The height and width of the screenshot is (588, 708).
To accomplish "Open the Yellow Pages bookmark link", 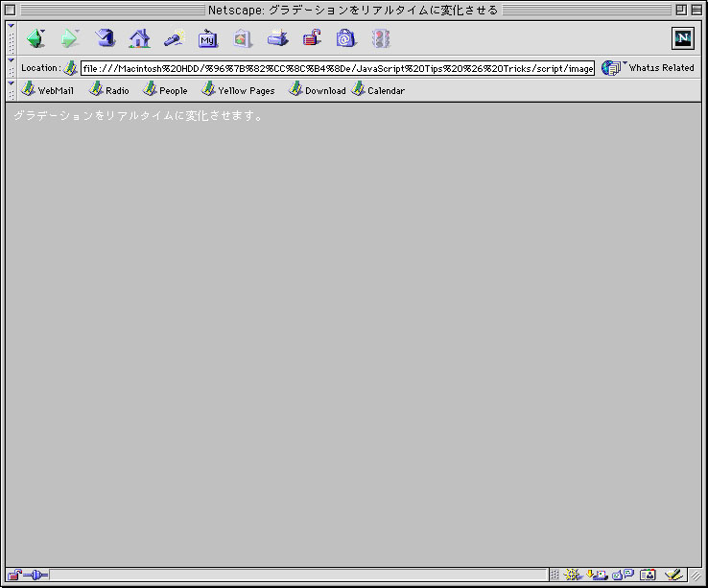I will click(238, 90).
